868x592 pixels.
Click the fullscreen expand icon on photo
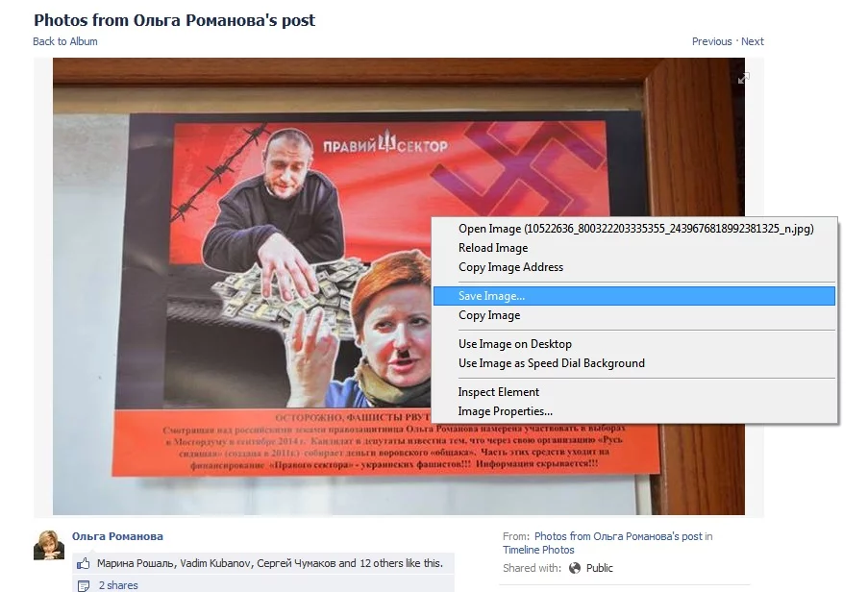(x=743, y=78)
